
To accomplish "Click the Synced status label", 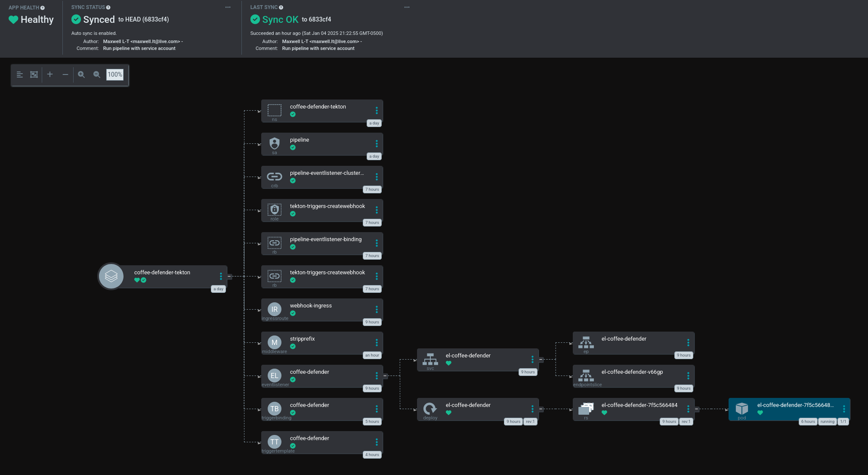I will coord(99,19).
